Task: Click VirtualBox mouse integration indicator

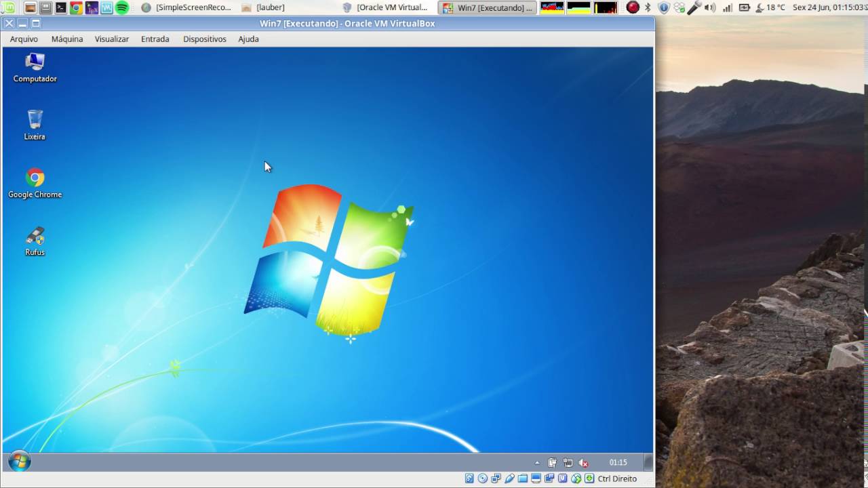Action: [x=576, y=479]
